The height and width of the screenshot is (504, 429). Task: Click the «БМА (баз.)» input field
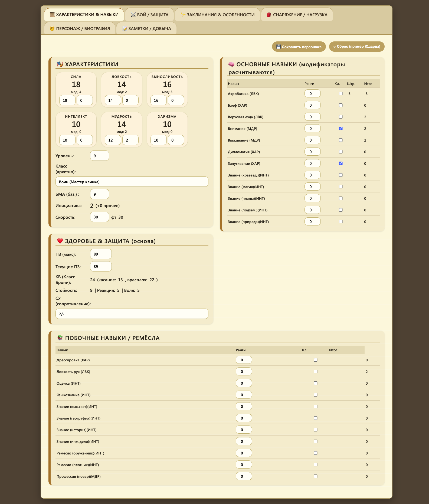[100, 194]
